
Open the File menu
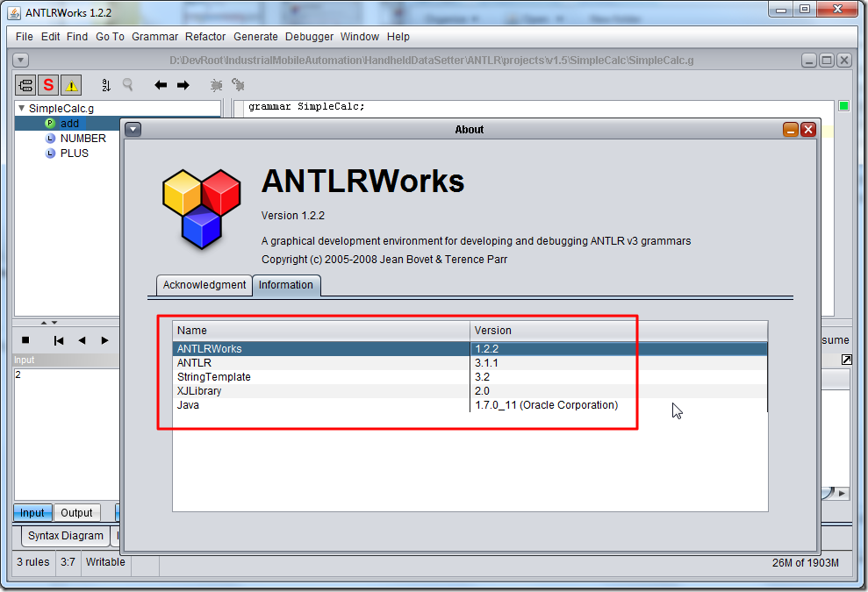click(24, 37)
